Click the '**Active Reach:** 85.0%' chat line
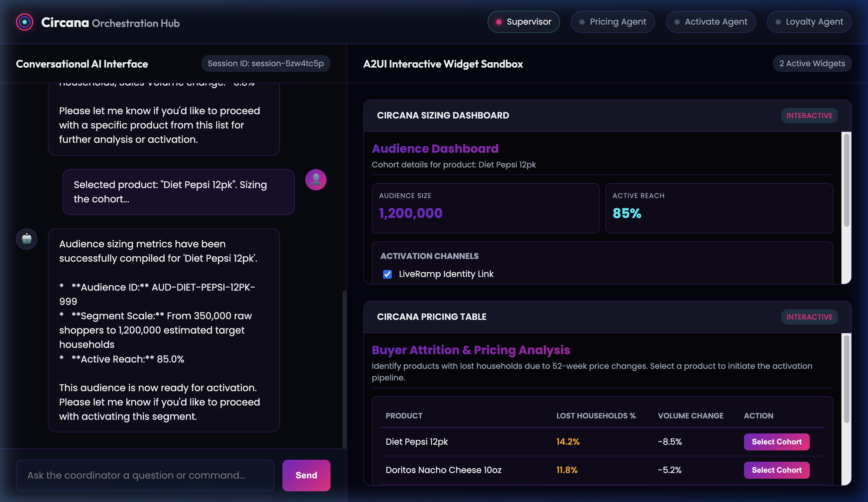Viewport: 868px width, 502px height. [122, 359]
